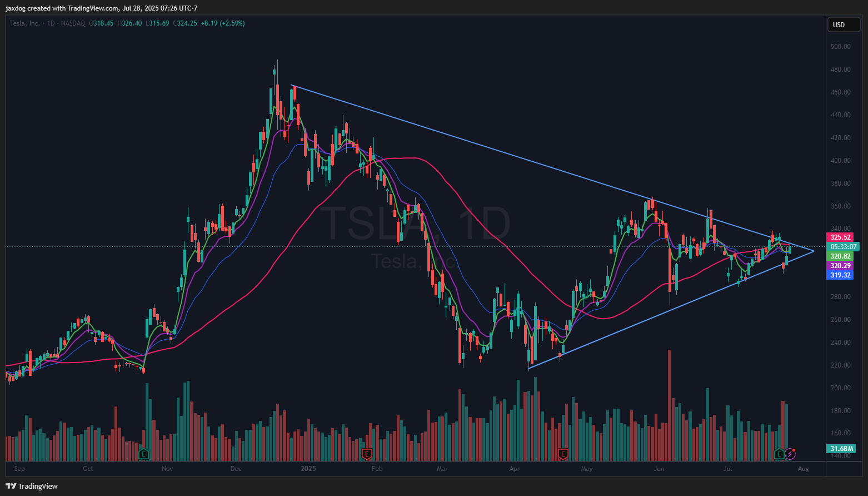Click Apr on the time axis
The width and height of the screenshot is (868, 496).
(x=515, y=469)
